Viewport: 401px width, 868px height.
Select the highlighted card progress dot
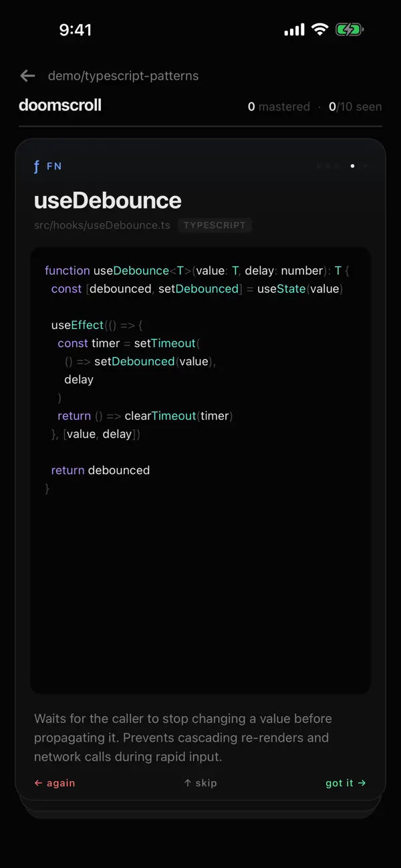click(352, 166)
